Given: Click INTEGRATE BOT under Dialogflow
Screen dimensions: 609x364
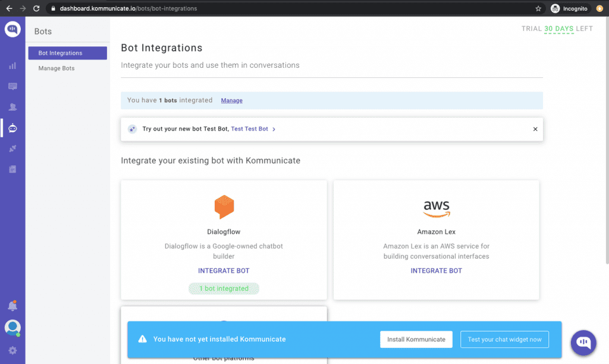Looking at the screenshot, I should [224, 271].
